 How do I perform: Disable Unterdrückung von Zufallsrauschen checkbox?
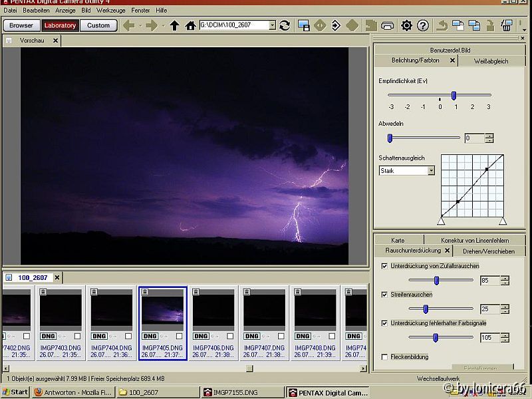click(385, 266)
